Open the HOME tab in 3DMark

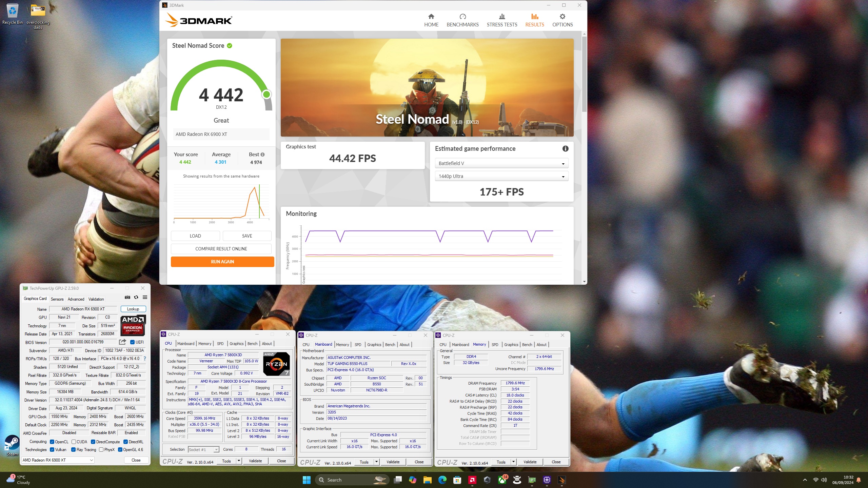431,20
